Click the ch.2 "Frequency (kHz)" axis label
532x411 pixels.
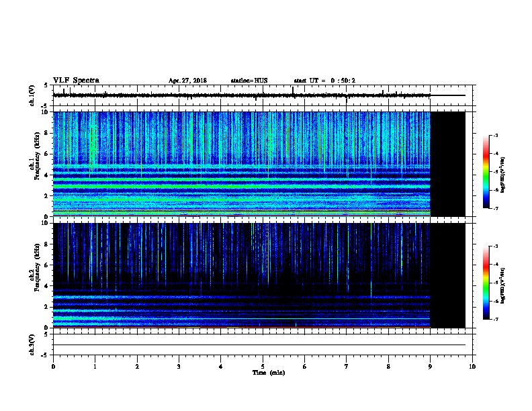click(x=37, y=267)
